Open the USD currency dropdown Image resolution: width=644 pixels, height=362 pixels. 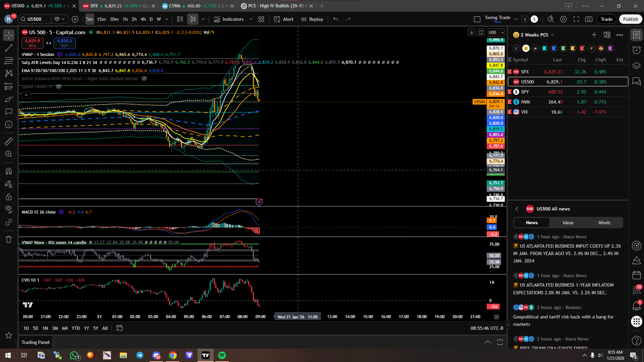[x=496, y=32]
